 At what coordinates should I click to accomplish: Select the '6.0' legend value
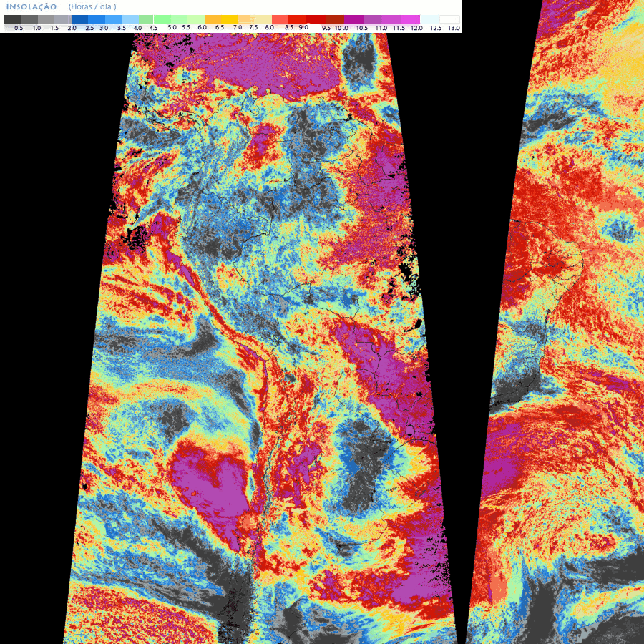click(202, 27)
